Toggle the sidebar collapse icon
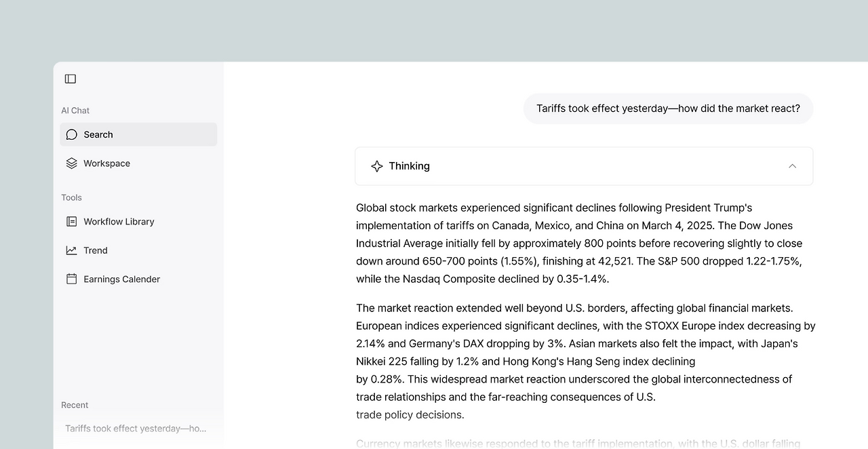868x449 pixels. 71,79
